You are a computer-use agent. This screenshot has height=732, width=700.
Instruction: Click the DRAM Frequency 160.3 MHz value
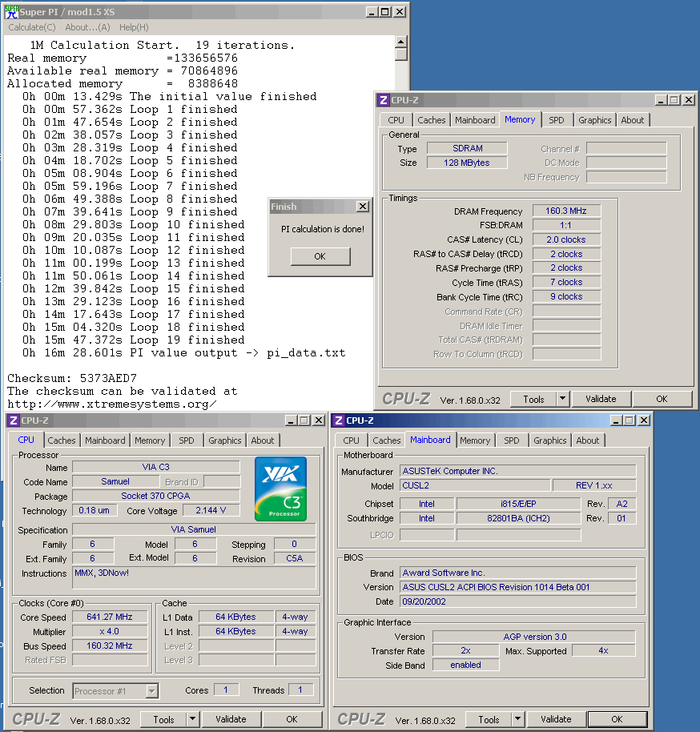point(566,211)
